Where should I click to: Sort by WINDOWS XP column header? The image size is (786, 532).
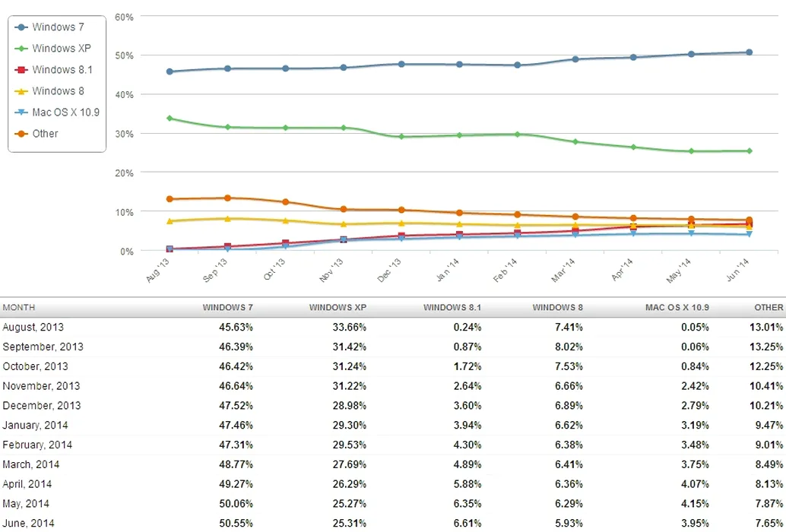(338, 307)
